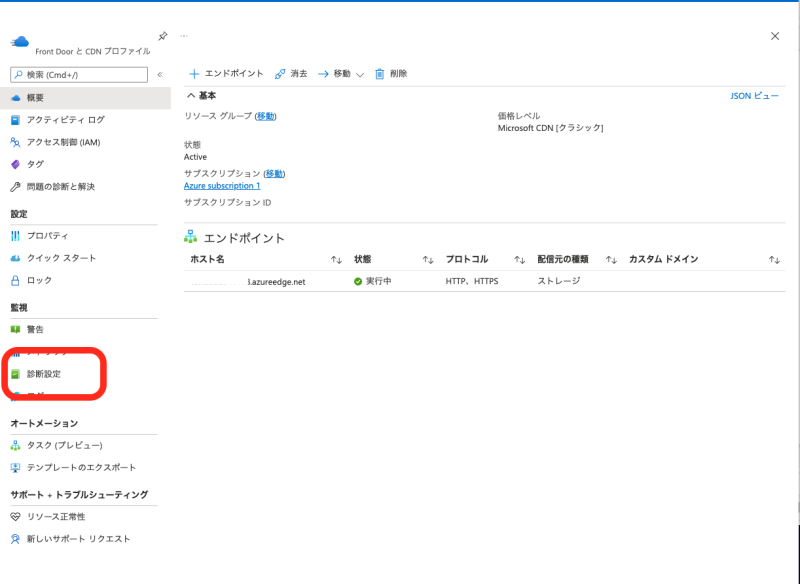The width and height of the screenshot is (800, 584).
Task: Collapse the 基本 section
Action: pyautogui.click(x=191, y=96)
